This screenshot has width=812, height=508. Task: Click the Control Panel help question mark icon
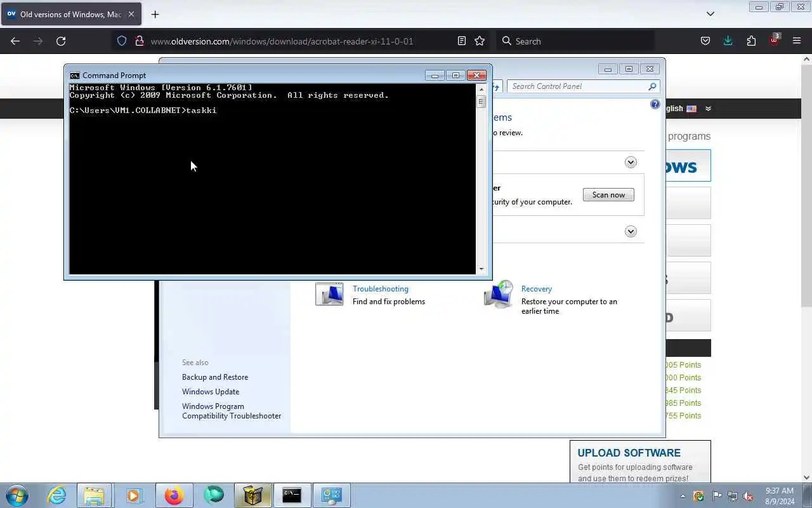click(655, 104)
